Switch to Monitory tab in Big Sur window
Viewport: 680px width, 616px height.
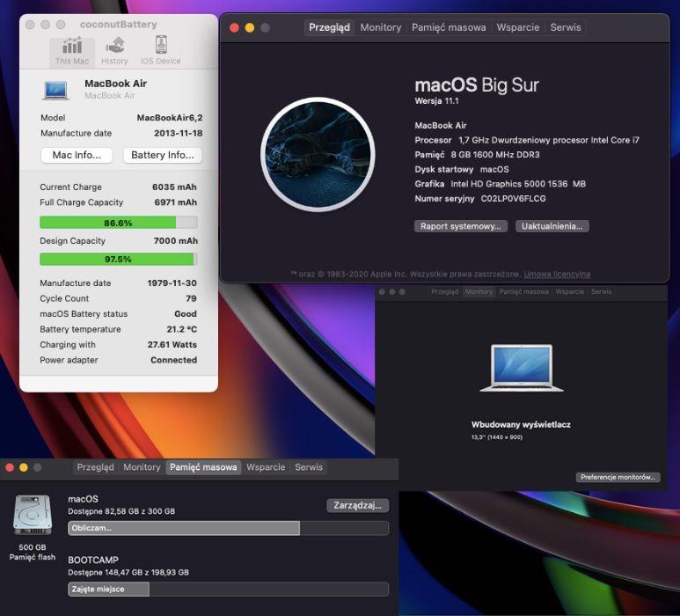tap(381, 27)
